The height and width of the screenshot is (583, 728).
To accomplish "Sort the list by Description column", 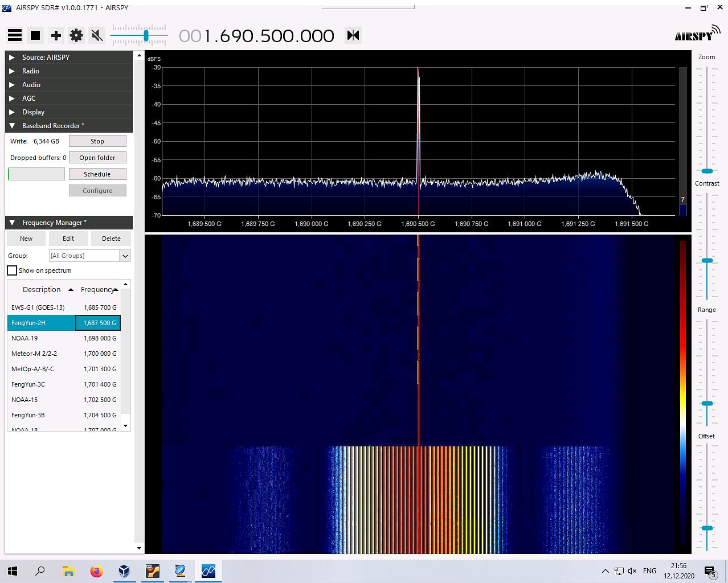I will (x=42, y=289).
